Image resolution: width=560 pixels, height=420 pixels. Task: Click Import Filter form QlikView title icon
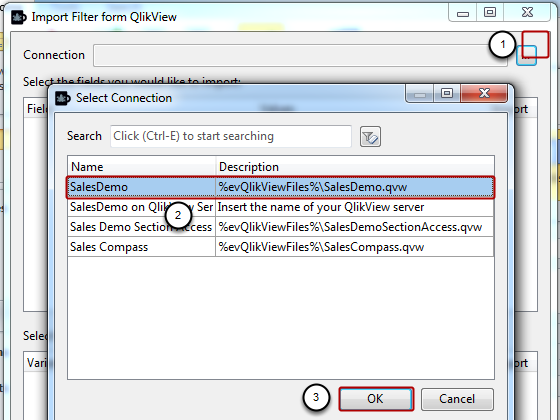19,17
